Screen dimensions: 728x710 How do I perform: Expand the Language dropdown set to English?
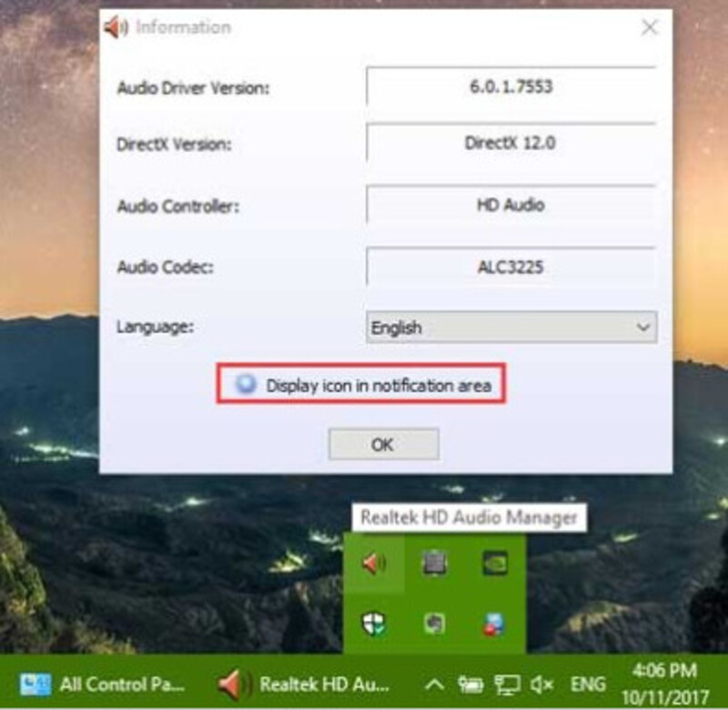(511, 328)
